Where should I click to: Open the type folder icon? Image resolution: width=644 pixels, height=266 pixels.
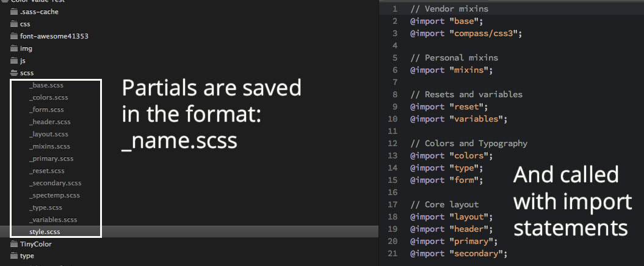click(14, 256)
